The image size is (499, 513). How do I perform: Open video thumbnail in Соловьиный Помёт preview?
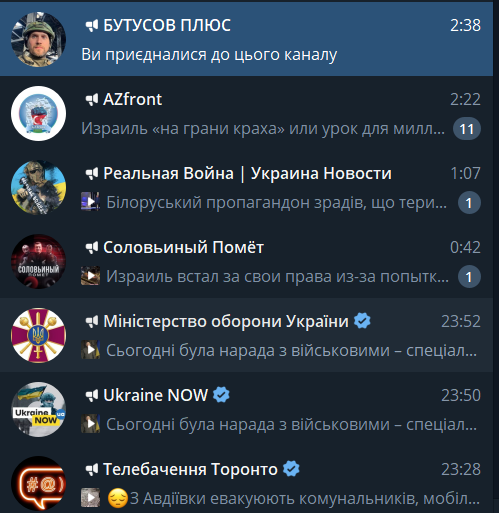[90, 276]
